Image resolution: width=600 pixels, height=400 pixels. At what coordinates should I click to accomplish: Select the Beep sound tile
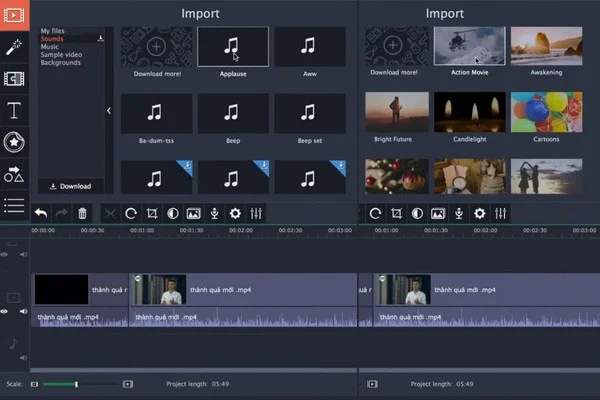pyautogui.click(x=233, y=113)
